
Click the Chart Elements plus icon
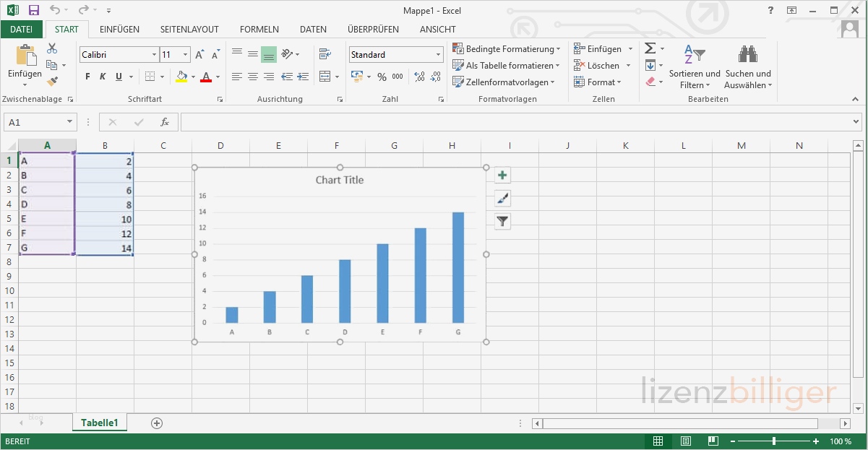[502, 176]
